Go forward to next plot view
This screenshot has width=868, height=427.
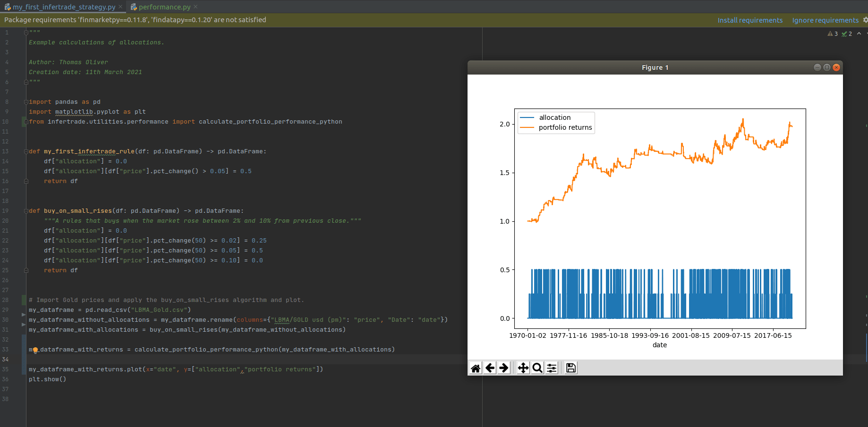coord(504,368)
